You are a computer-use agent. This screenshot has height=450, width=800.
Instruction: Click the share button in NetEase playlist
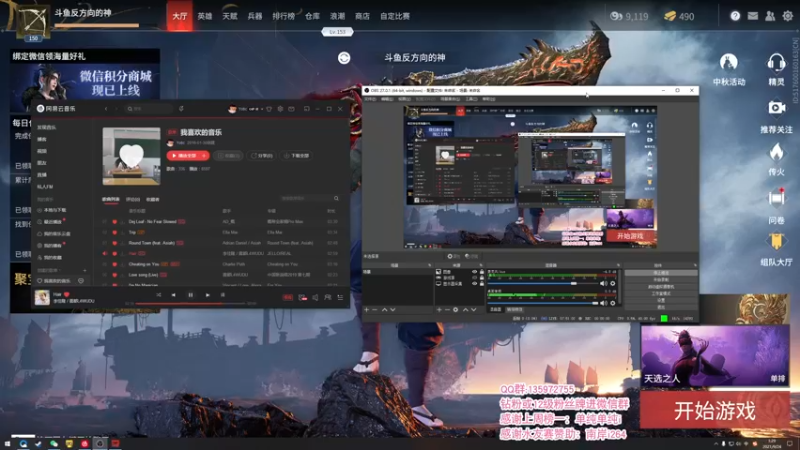pos(262,156)
